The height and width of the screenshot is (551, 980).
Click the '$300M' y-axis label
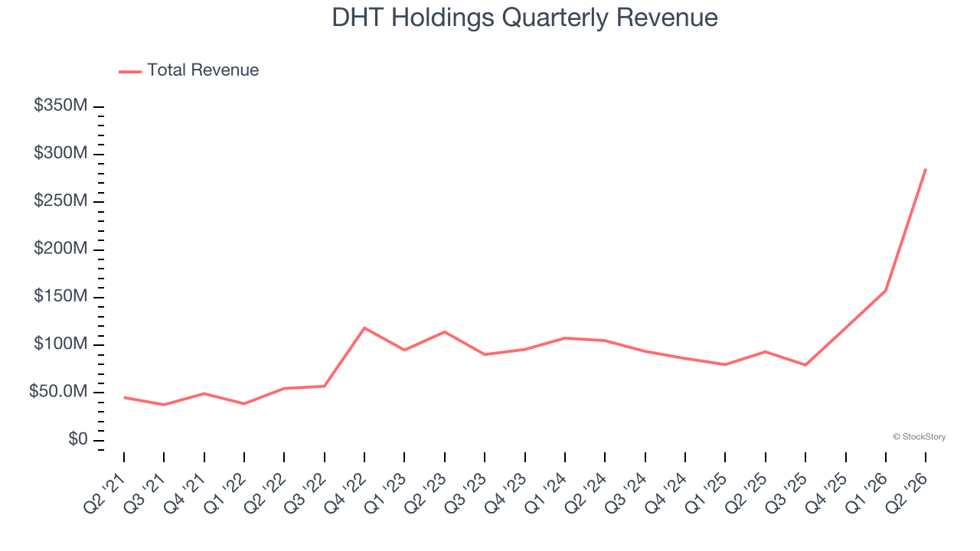tap(60, 154)
